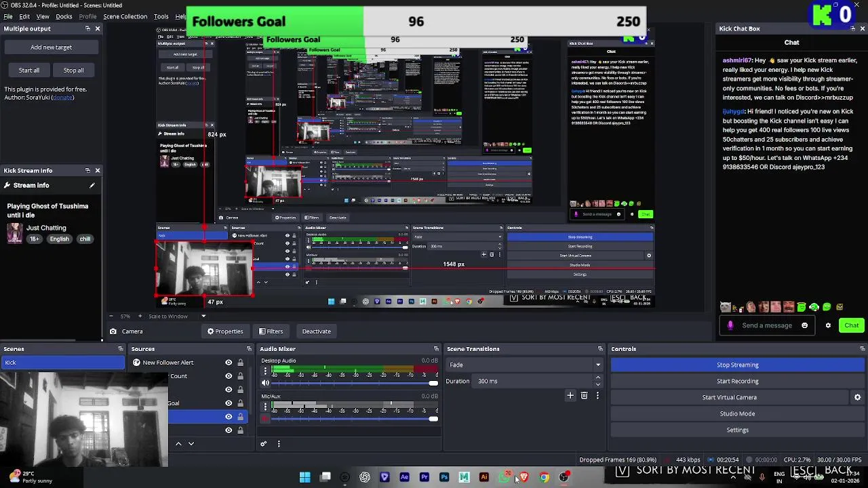Screen dimensions: 868x488
Task: Toggle lock on the Goal source
Action: click(240, 403)
